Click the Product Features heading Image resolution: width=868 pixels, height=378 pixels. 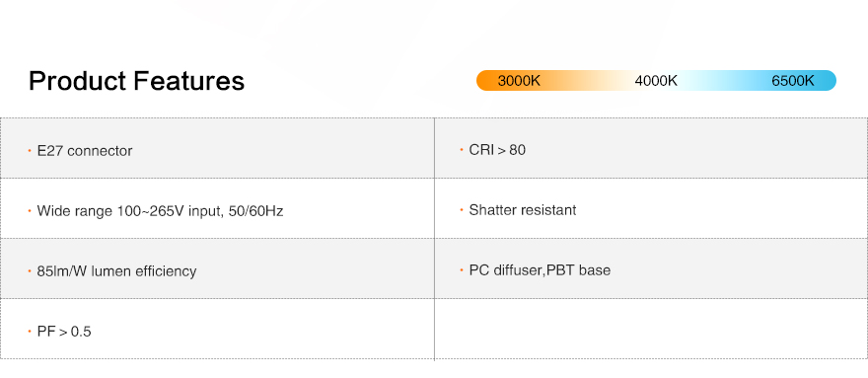coord(136,81)
